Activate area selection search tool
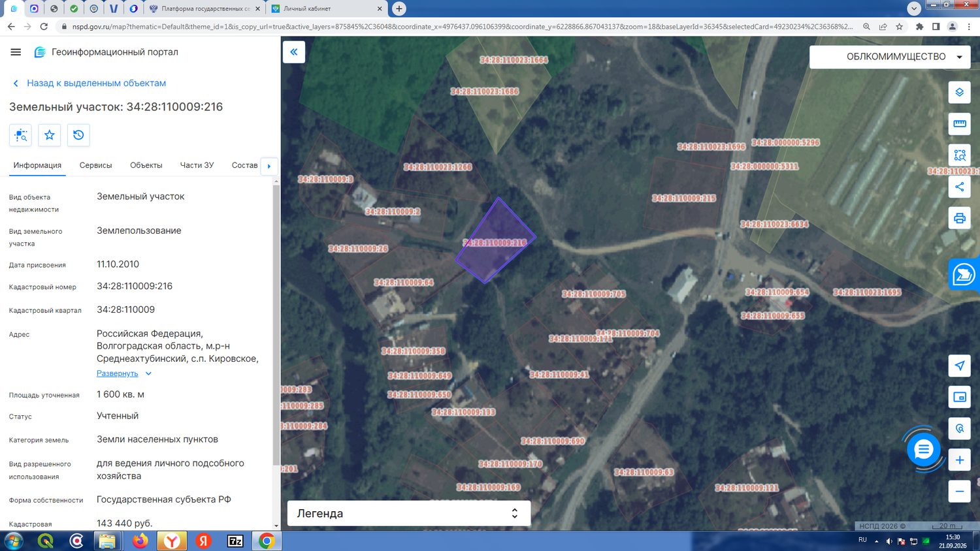 tap(959, 155)
